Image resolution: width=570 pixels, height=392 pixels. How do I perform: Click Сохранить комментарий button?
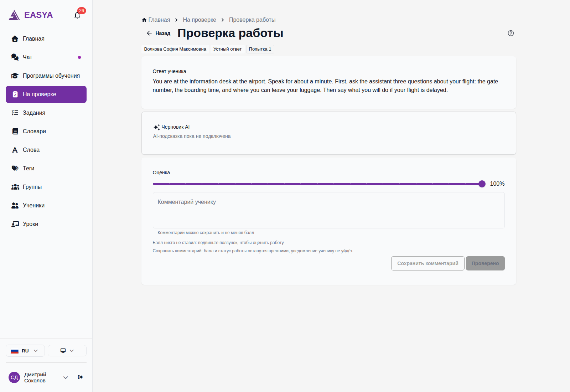point(427,263)
